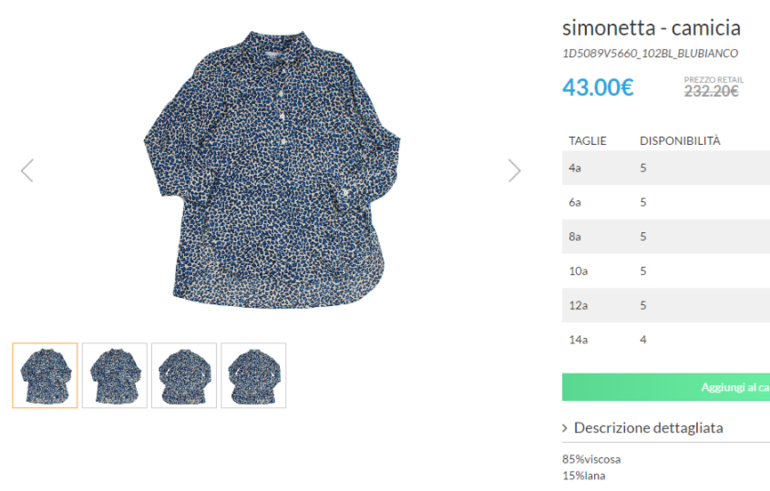Select size 6a row
The height and width of the screenshot is (491, 770).
click(666, 202)
